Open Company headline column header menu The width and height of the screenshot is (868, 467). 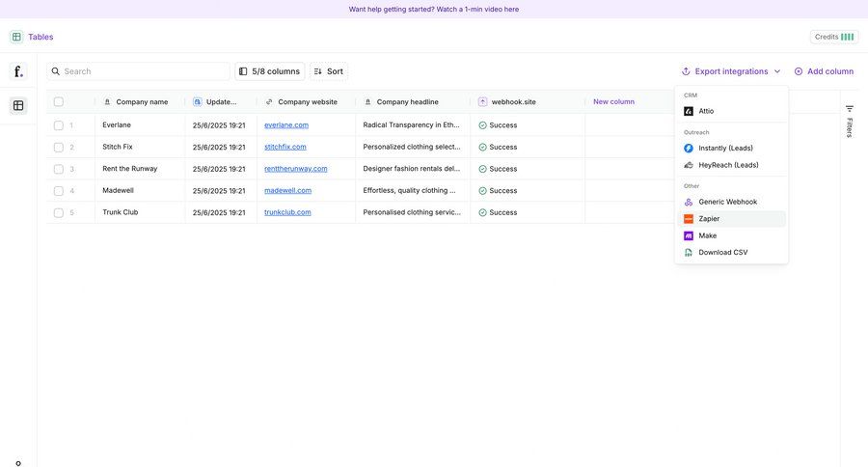413,102
